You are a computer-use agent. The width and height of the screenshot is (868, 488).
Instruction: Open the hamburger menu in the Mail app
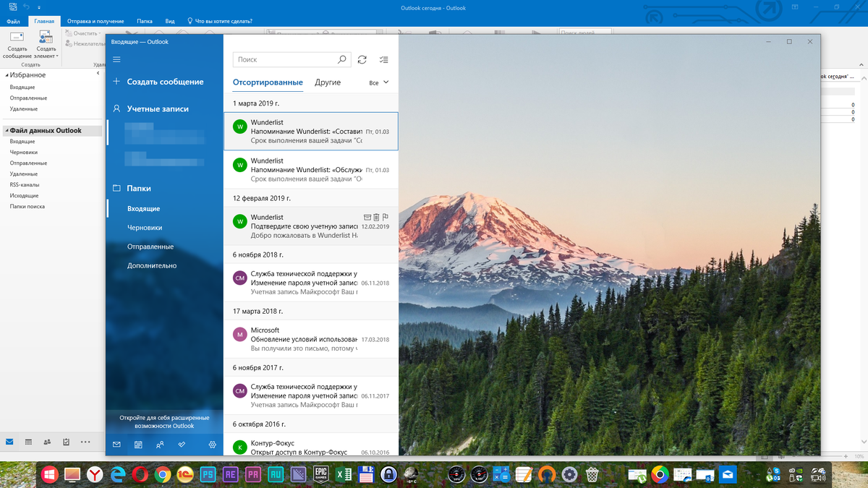coord(116,59)
